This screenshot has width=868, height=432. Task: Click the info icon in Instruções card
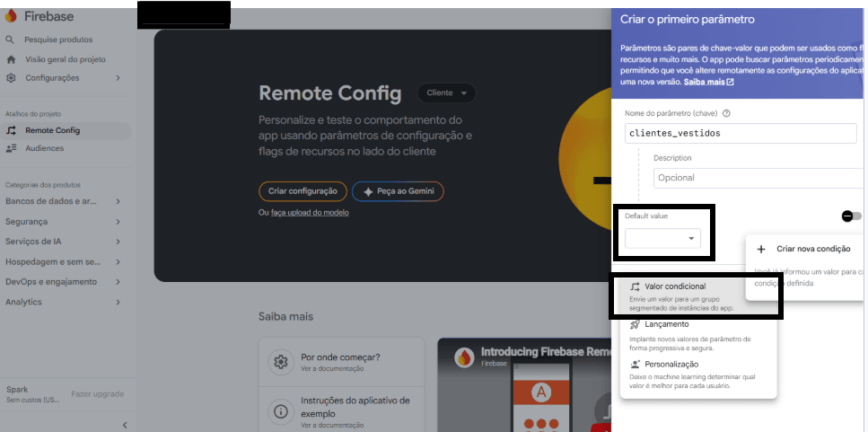tap(281, 412)
